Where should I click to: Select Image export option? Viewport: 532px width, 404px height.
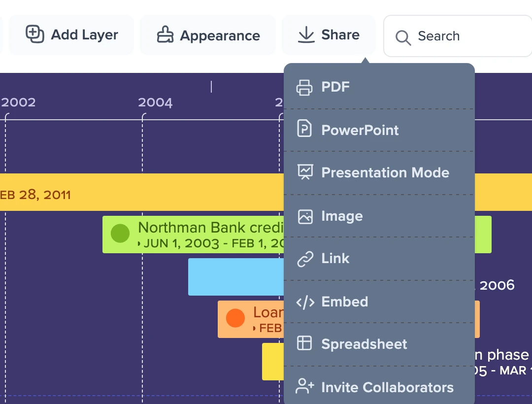click(379, 216)
